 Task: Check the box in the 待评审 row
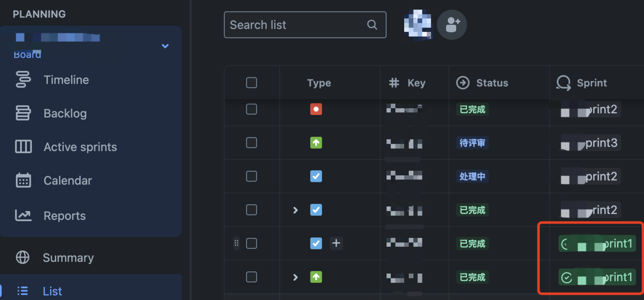(252, 143)
